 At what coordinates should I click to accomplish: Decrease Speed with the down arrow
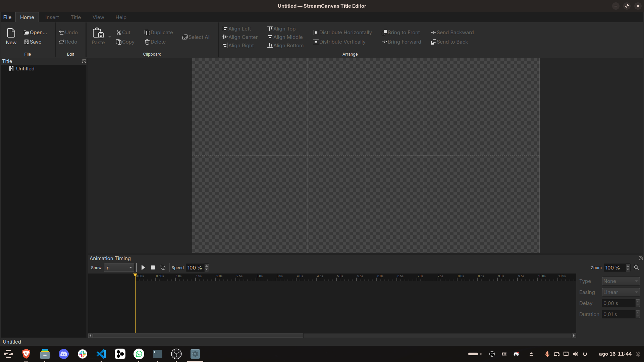click(x=207, y=270)
